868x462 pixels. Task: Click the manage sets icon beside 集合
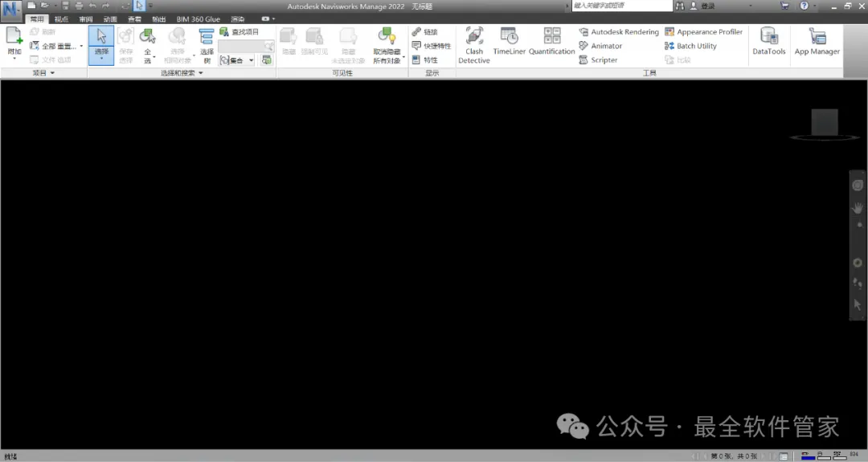coord(266,59)
